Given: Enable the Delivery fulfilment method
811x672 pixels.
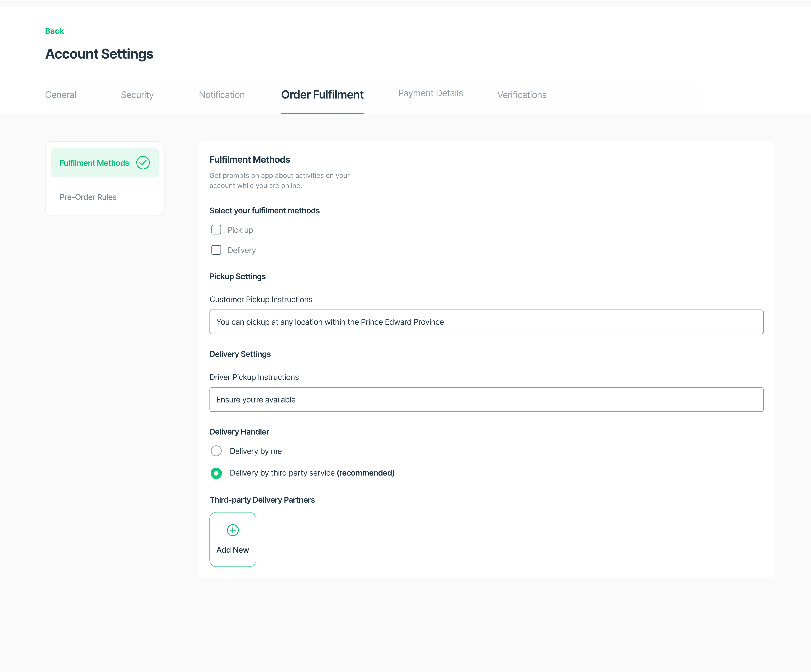Looking at the screenshot, I should [216, 250].
